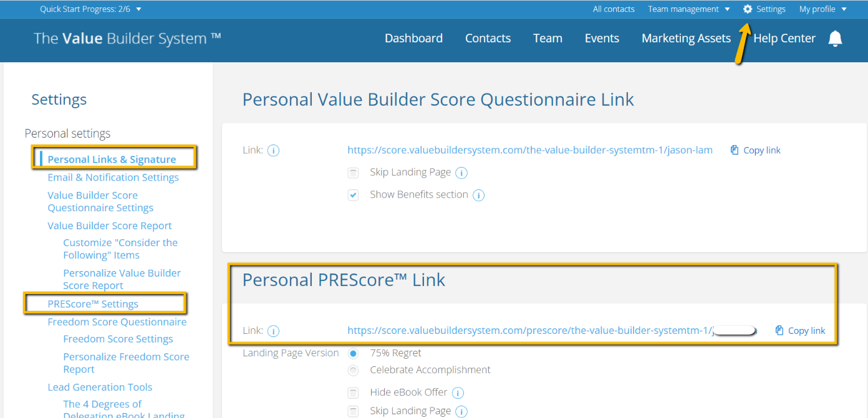Go to the Dashboard menu

[x=413, y=39]
